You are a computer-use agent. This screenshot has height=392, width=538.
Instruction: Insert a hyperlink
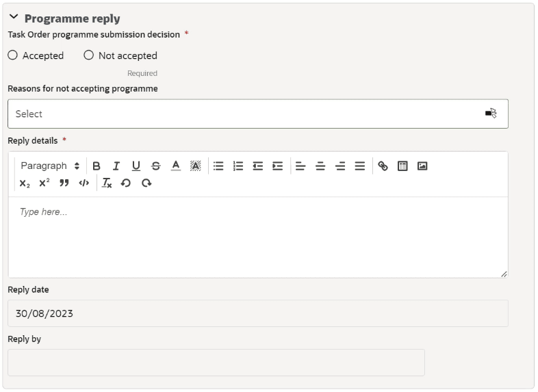pyautogui.click(x=383, y=166)
